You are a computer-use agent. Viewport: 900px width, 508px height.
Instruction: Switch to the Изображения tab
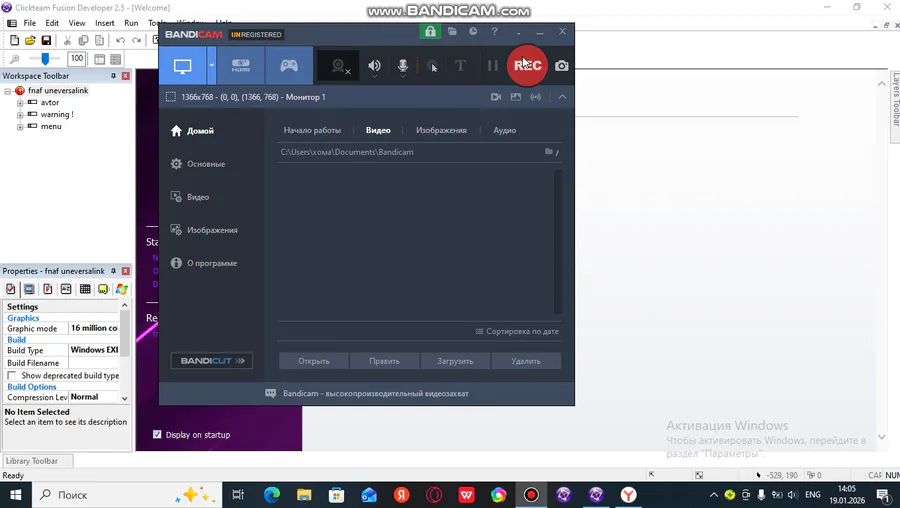point(441,130)
